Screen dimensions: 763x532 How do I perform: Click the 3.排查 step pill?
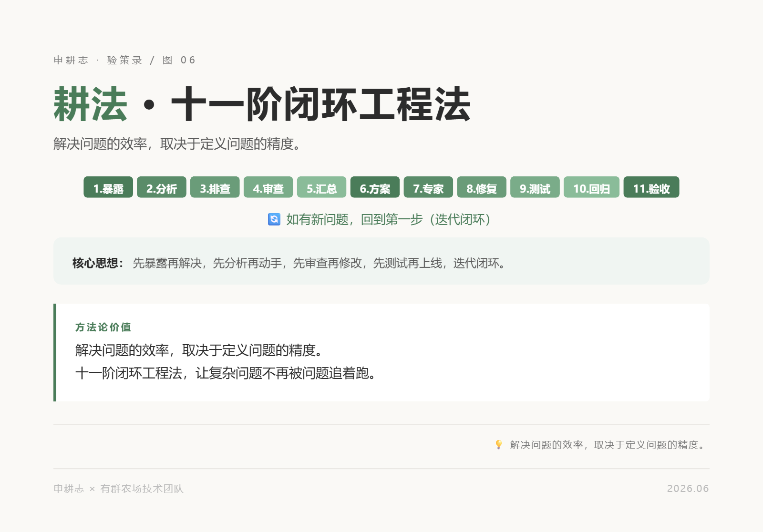pyautogui.click(x=215, y=187)
